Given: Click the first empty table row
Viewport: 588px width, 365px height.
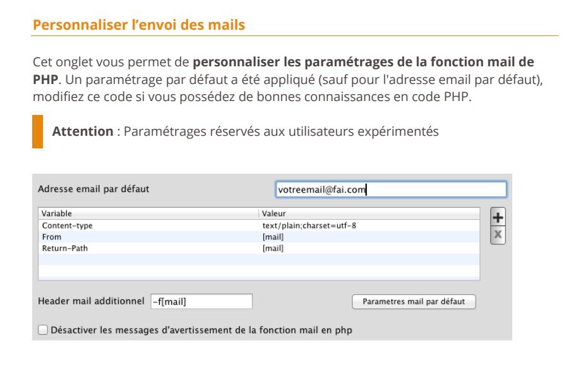Looking at the screenshot, I should pos(259,259).
